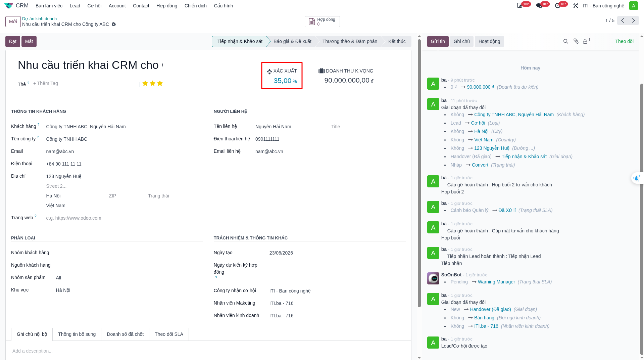This screenshot has height=360, width=644.
Task: Set priority to third star
Action: click(160, 83)
